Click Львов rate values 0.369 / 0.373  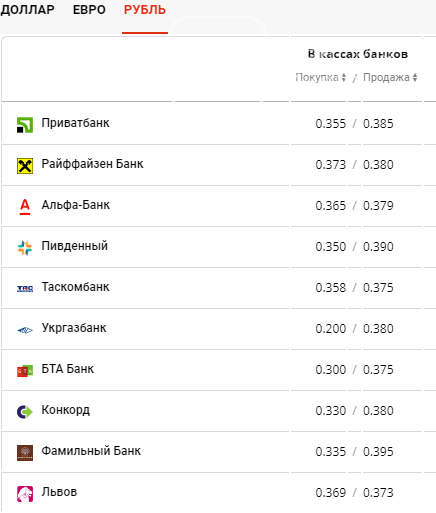(354, 493)
